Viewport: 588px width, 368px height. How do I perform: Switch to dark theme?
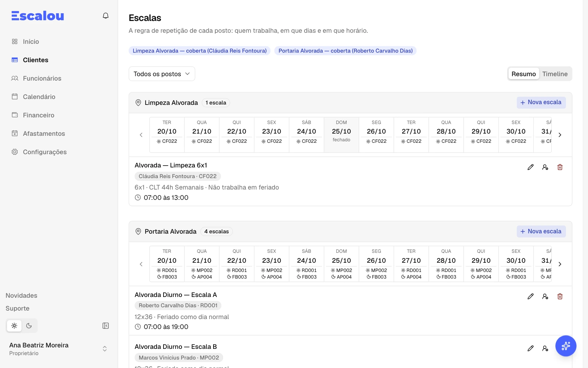[x=29, y=326]
